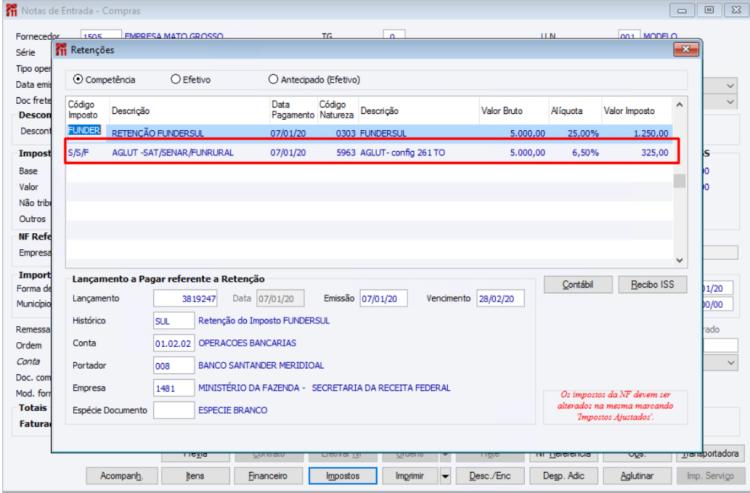
Task: Click the Histórico code field
Action: 174,321
